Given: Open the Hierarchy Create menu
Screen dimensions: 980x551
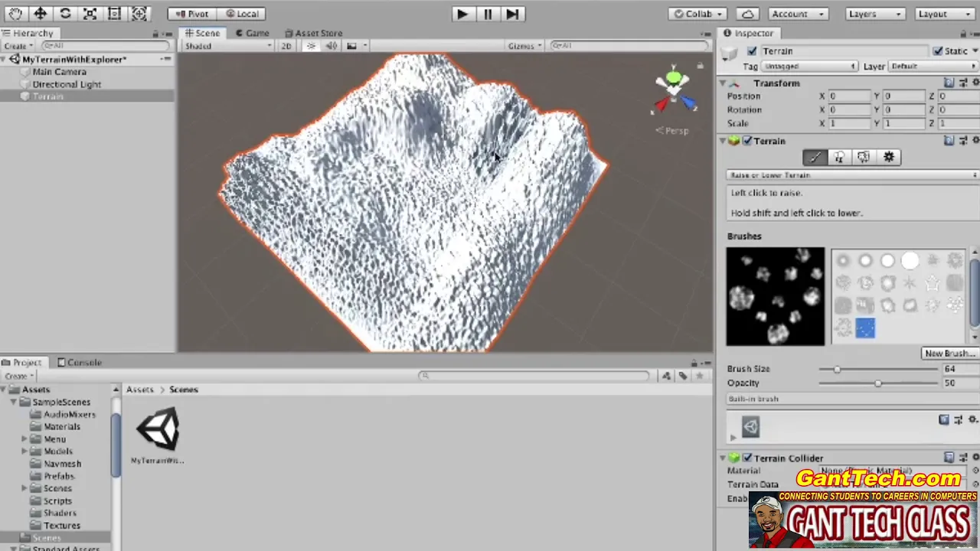Looking at the screenshot, I should point(20,46).
